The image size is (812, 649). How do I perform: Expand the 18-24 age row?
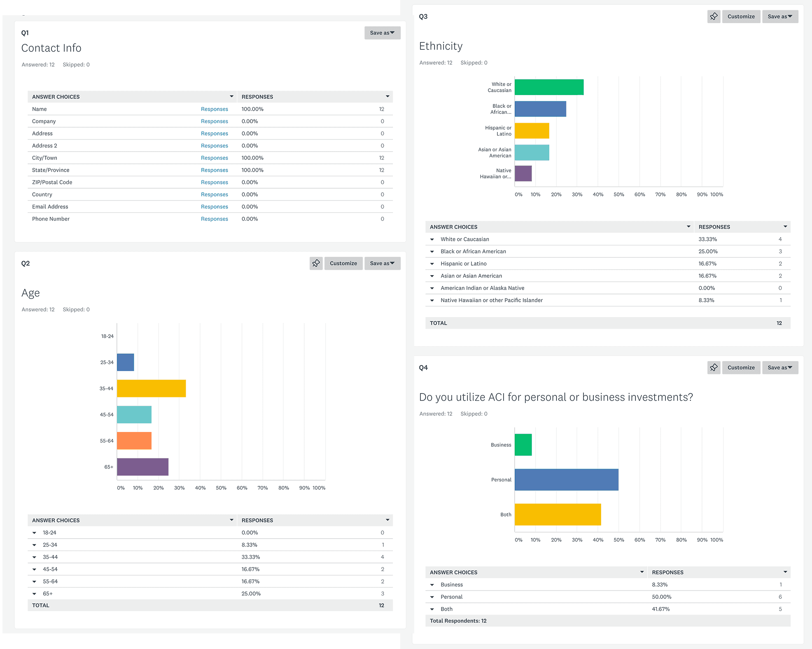pos(35,533)
